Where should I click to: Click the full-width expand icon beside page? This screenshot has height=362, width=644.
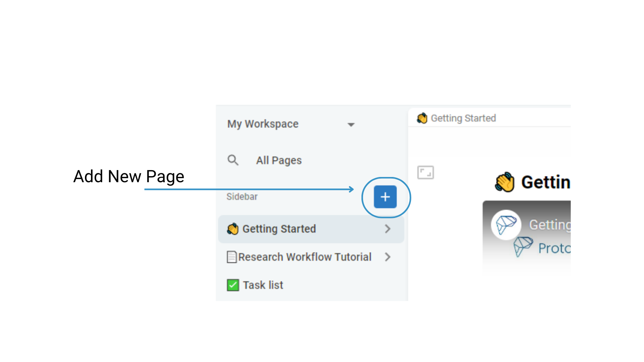(x=425, y=173)
